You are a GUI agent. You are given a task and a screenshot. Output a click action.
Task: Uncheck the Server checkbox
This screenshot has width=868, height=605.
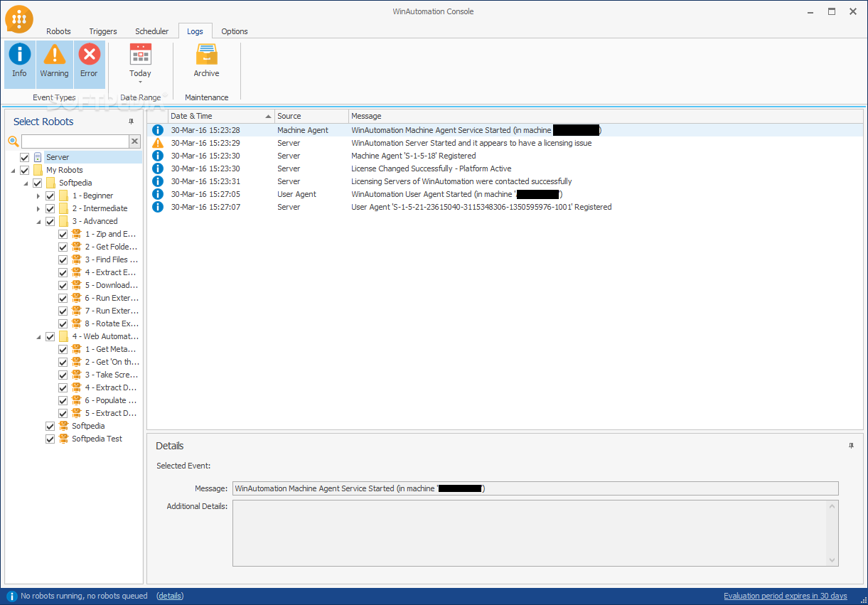pyautogui.click(x=25, y=157)
